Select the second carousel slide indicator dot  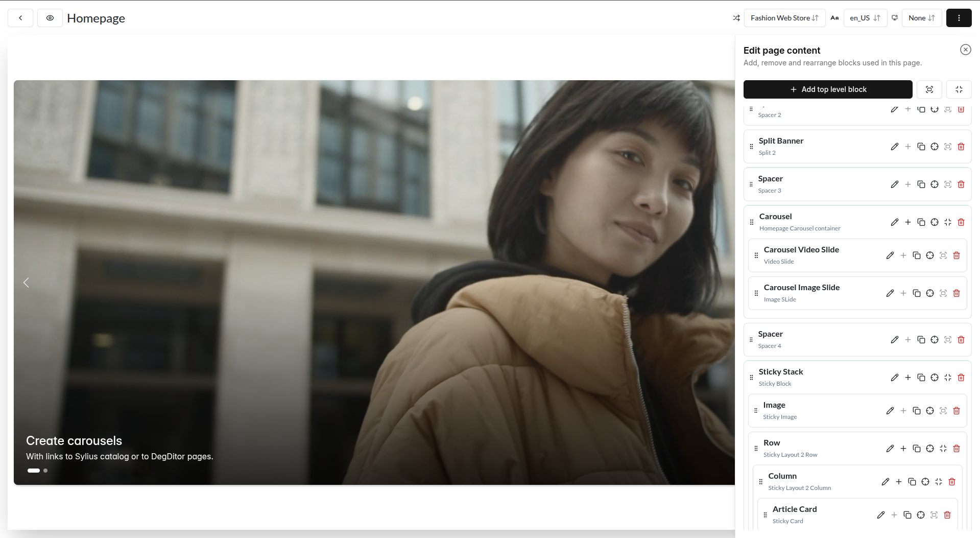tap(45, 471)
